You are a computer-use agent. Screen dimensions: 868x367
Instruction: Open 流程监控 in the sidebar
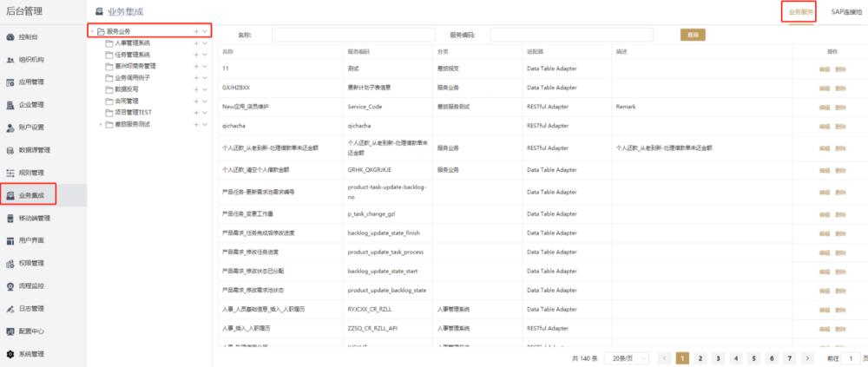pyautogui.click(x=10, y=285)
